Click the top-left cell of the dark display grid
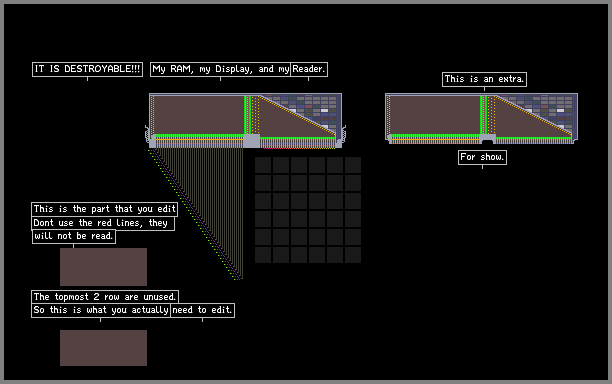 pos(263,165)
